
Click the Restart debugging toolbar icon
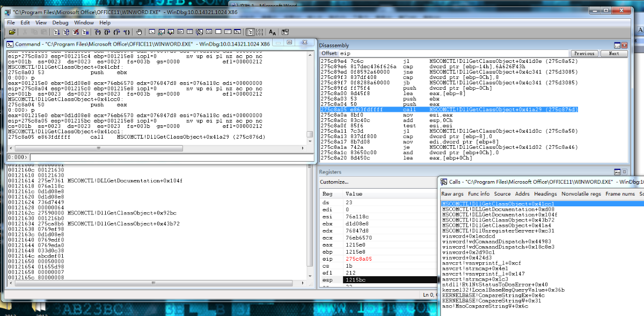point(66,32)
